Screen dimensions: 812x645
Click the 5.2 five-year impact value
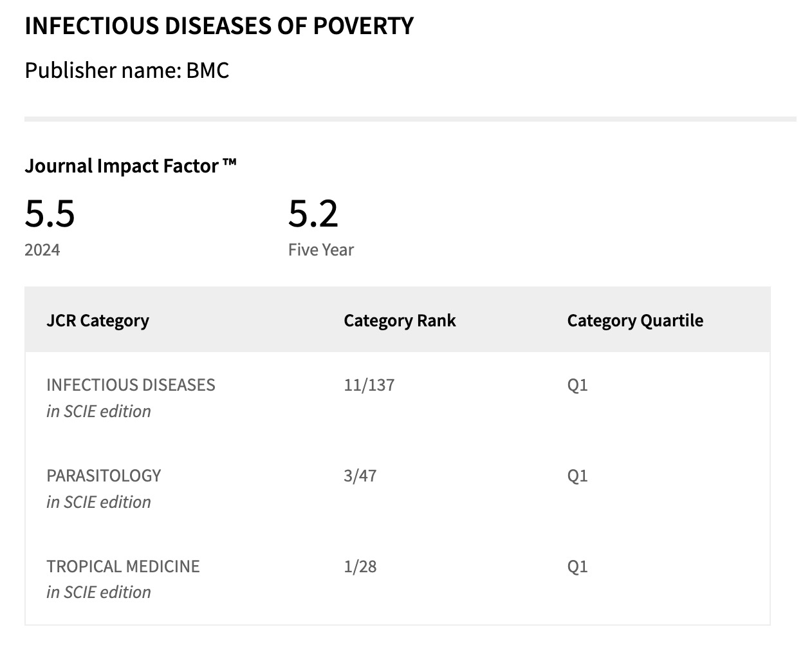[x=313, y=214]
